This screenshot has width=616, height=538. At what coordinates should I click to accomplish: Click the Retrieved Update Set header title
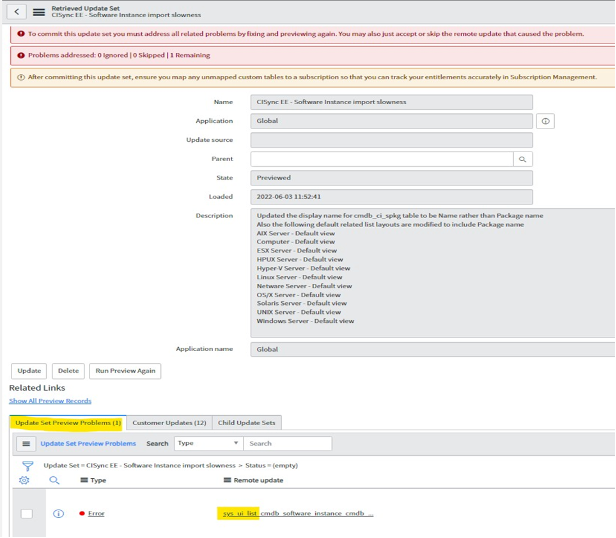[85, 8]
